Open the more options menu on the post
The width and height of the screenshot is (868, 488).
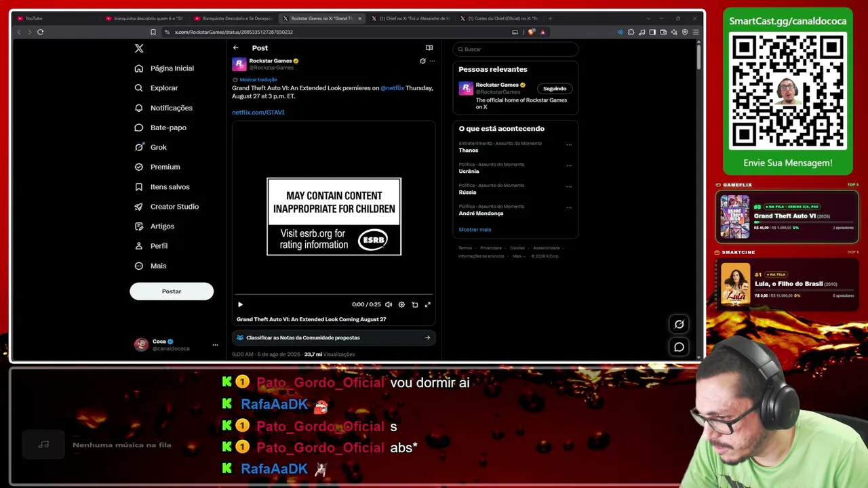coord(433,61)
